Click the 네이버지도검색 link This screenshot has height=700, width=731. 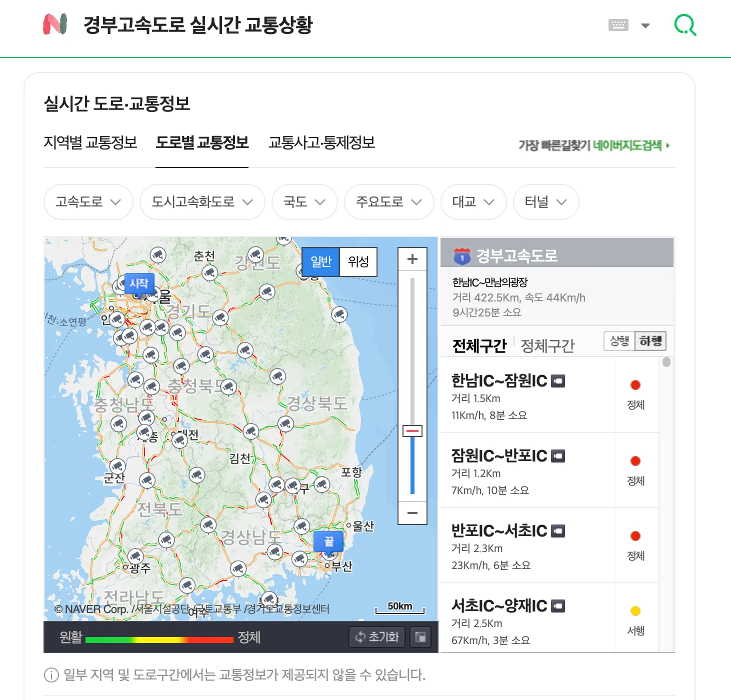tap(629, 144)
